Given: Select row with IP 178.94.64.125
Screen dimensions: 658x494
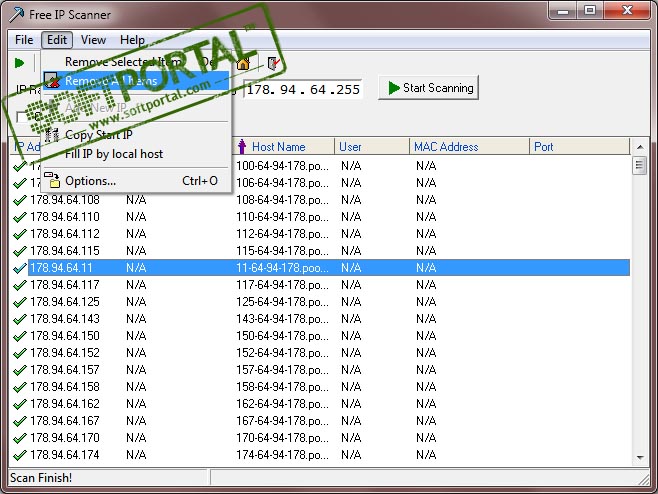Looking at the screenshot, I should (320, 302).
